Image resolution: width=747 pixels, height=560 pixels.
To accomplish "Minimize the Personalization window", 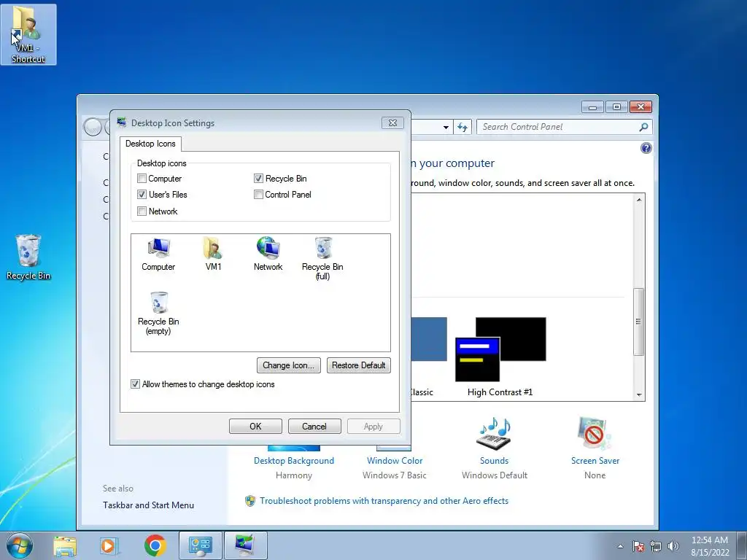I will [x=592, y=106].
